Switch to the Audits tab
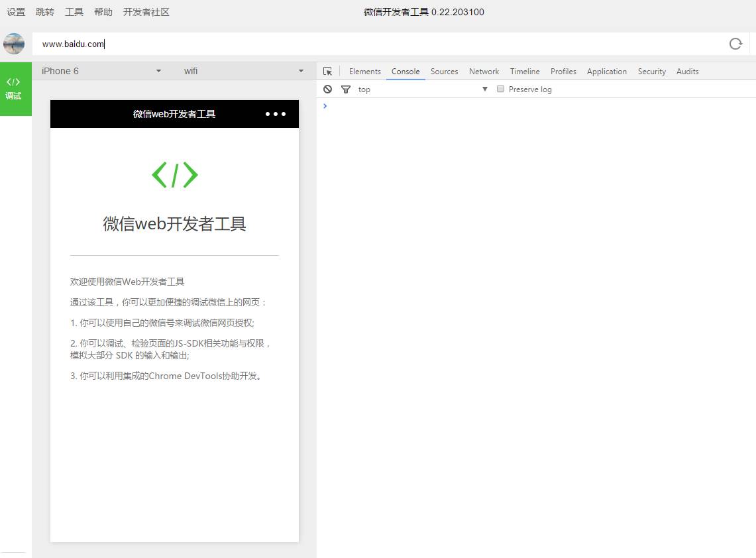 687,72
